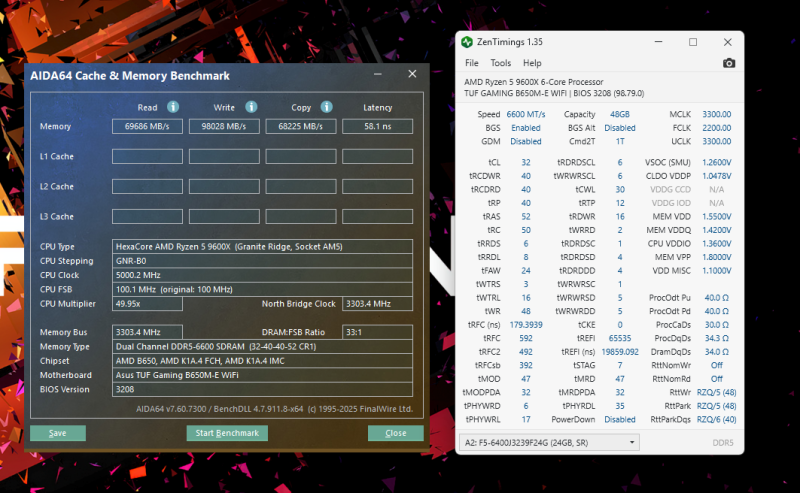Click the Save button in AIDA64
800x493 pixels.
(58, 433)
